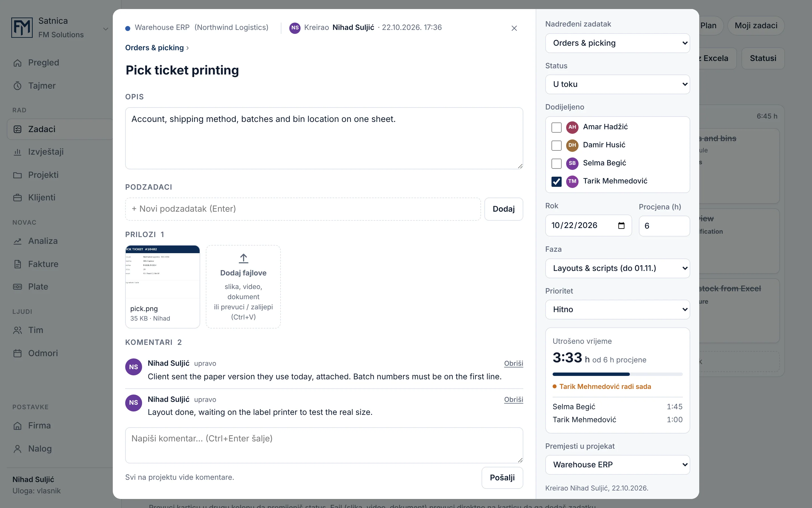
Task: Click Dodaj fajlove upload area
Action: [x=243, y=286]
